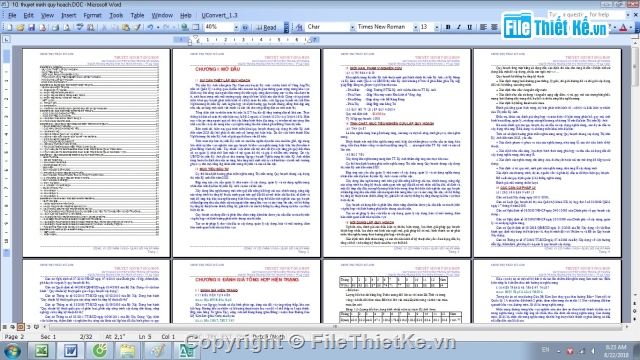Open the font size 13 dropdown

coord(436,27)
